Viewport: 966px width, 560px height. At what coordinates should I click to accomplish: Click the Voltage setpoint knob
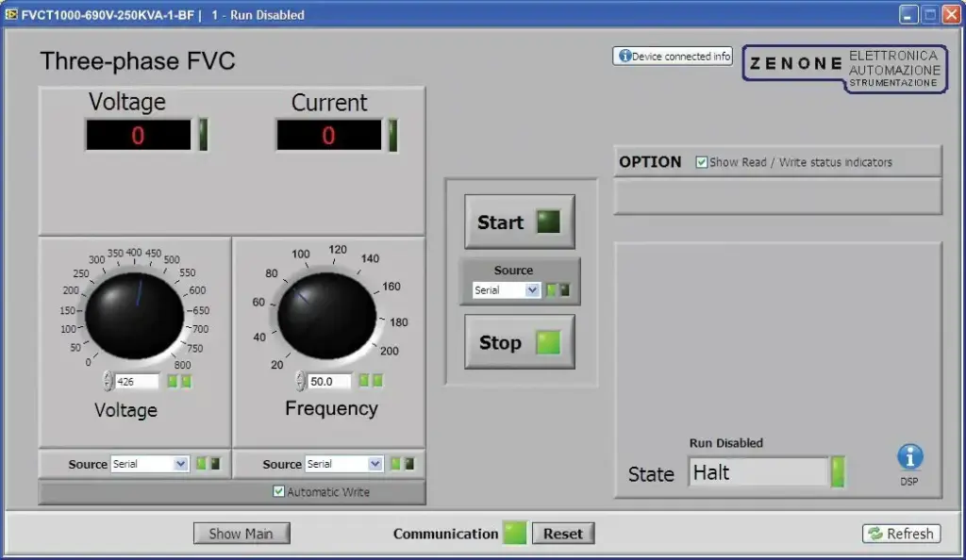134,316
